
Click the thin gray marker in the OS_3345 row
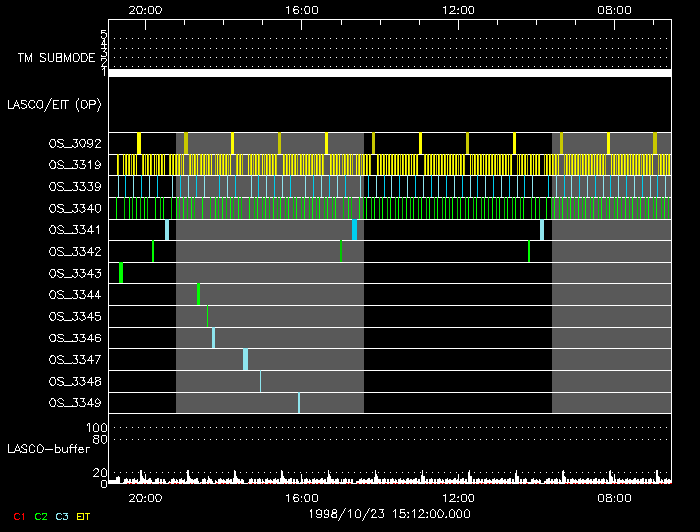(x=207, y=316)
